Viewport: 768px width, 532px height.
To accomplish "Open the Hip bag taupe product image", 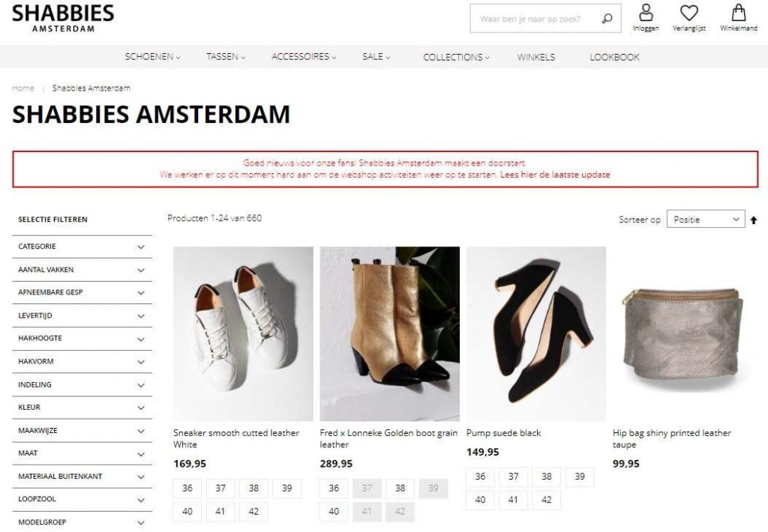I will (682, 333).
